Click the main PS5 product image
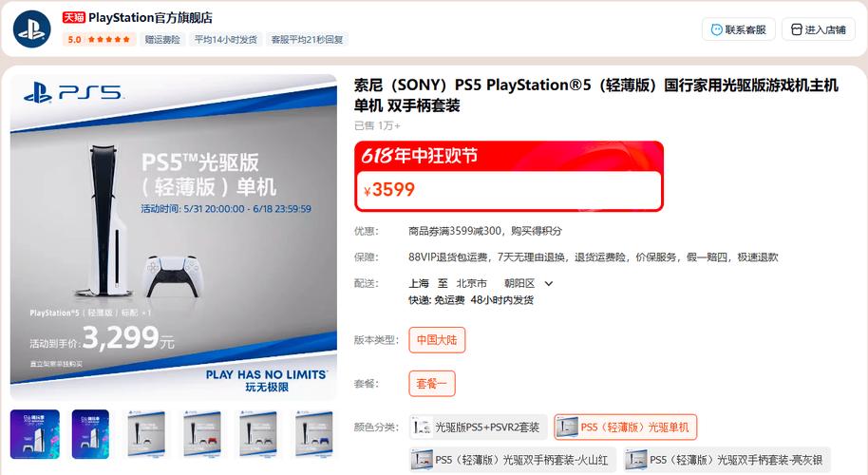The image size is (868, 475). click(173, 237)
